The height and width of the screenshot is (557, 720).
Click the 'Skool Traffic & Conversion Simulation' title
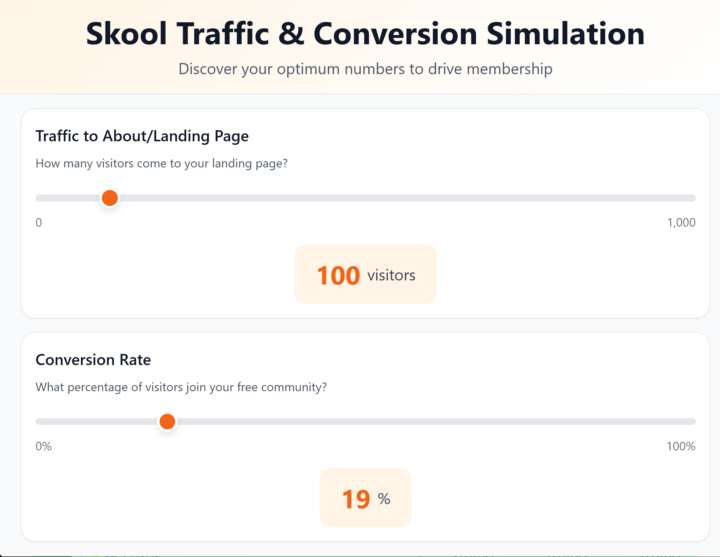pyautogui.click(x=366, y=34)
